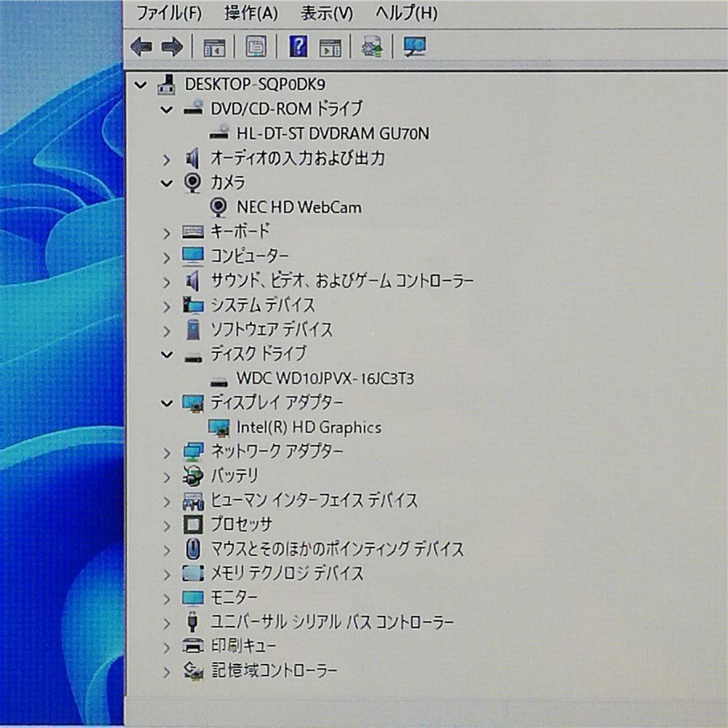Click the keyboard icon for キーボード
This screenshot has height=728, width=728.
click(193, 232)
